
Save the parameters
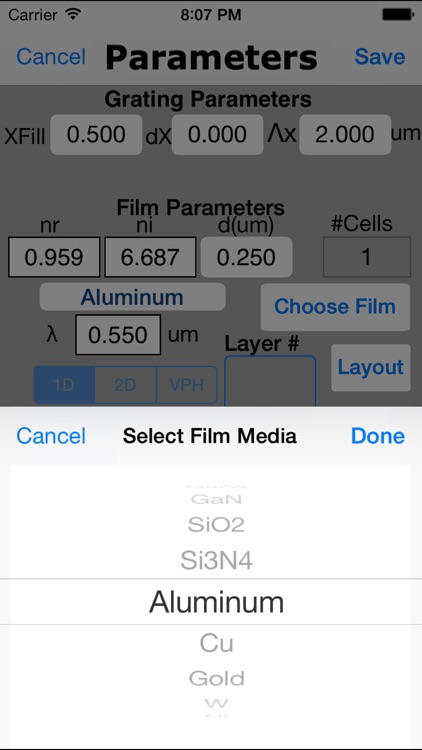coord(380,56)
